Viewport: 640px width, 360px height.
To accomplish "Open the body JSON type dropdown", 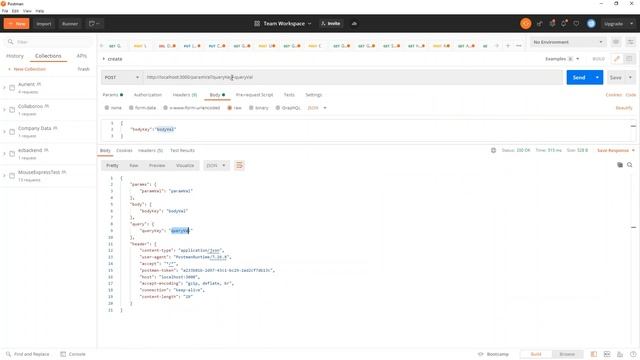I will [x=317, y=108].
